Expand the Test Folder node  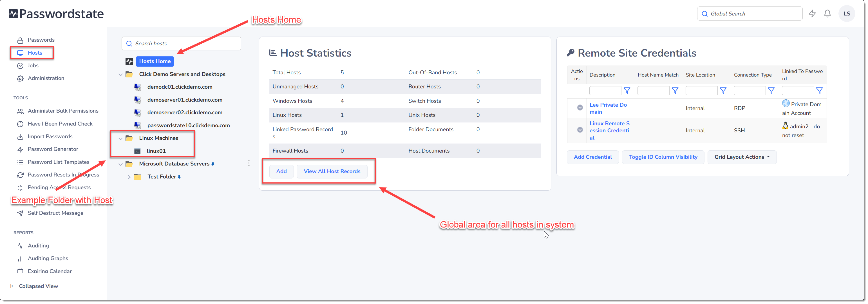129,177
